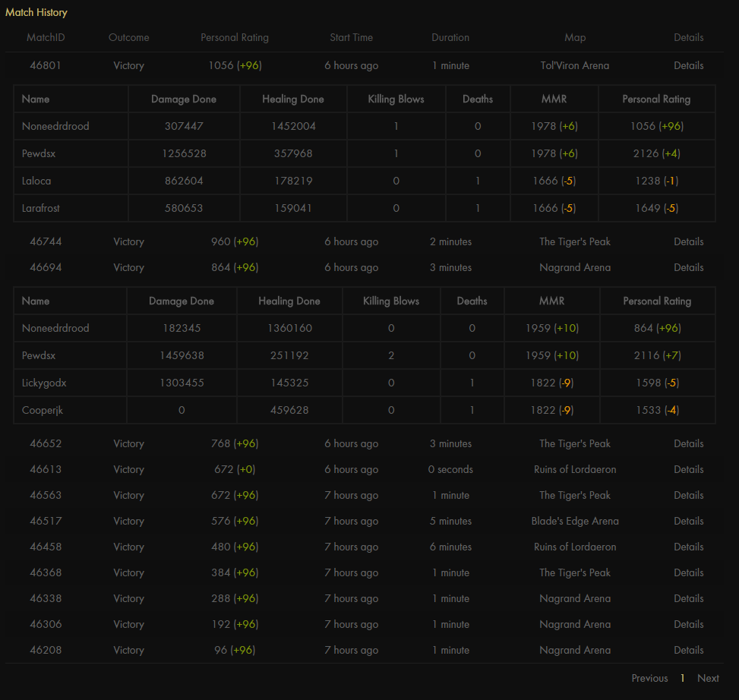The image size is (739, 700).
Task: Select match ID 46368
Action: click(46, 572)
